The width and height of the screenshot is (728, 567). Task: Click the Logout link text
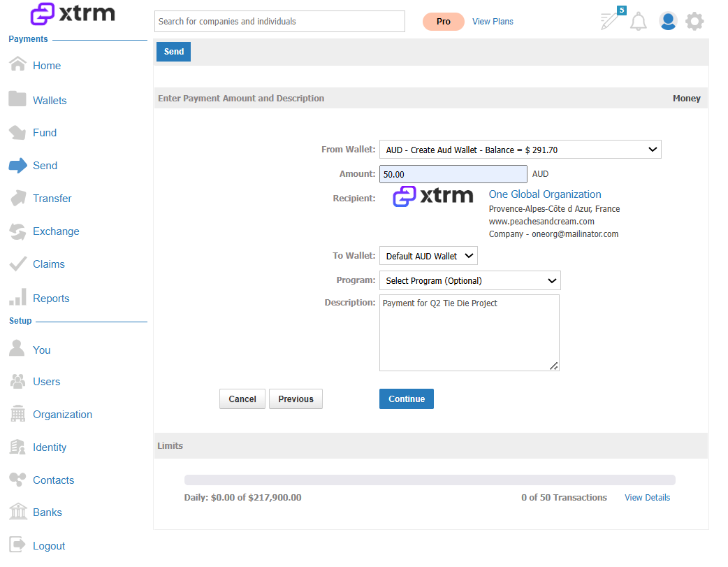[49, 545]
